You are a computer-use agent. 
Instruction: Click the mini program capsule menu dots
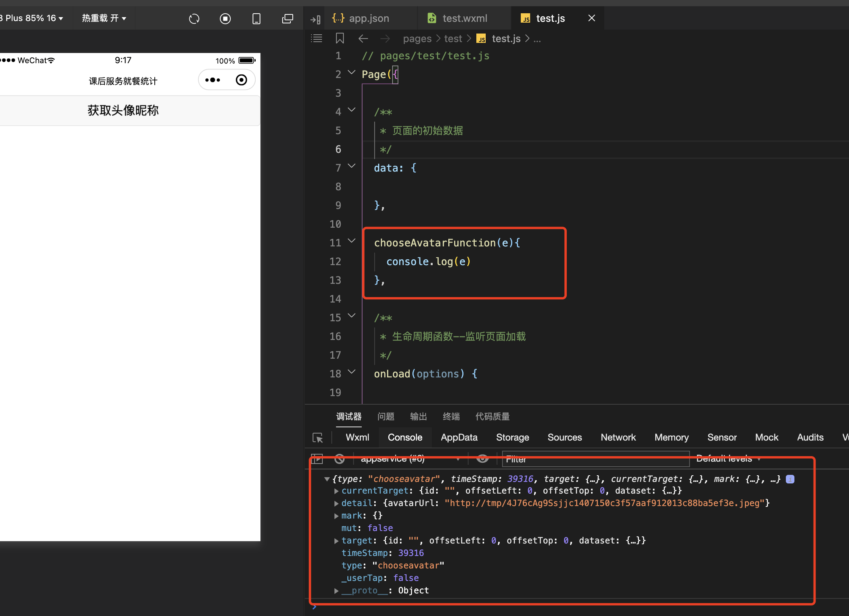point(213,80)
